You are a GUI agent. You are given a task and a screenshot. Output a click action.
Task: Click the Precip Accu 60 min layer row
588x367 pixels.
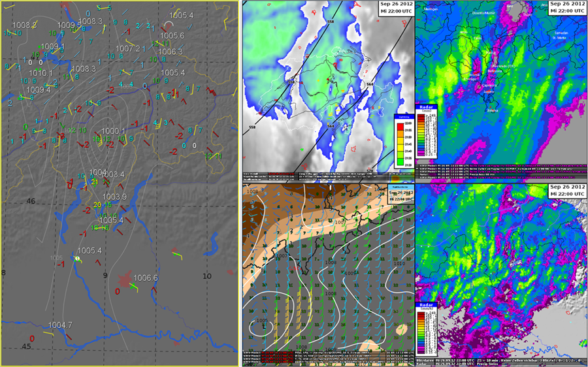tap(501, 174)
